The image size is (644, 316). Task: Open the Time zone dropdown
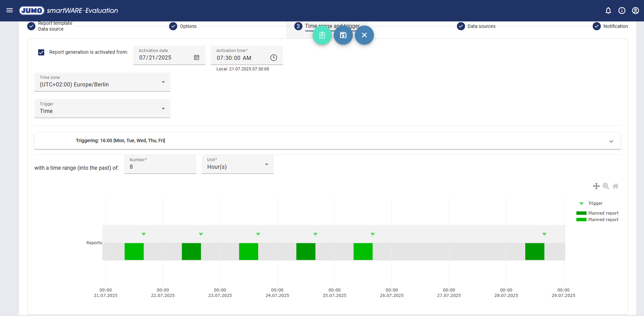[x=102, y=82]
